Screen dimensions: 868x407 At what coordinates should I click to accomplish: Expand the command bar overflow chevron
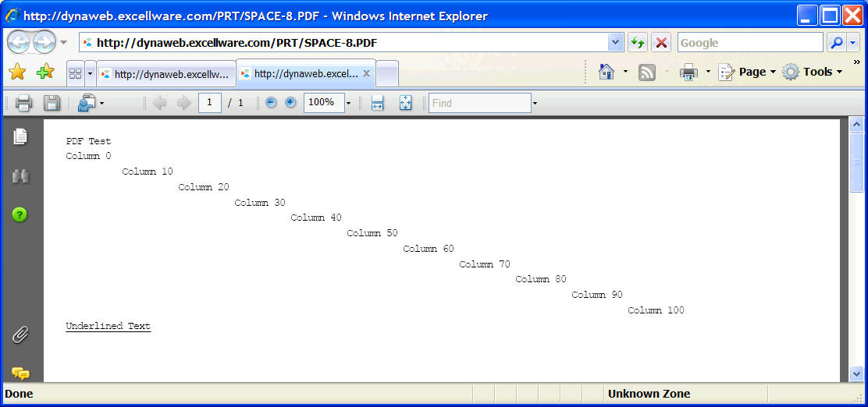click(857, 62)
